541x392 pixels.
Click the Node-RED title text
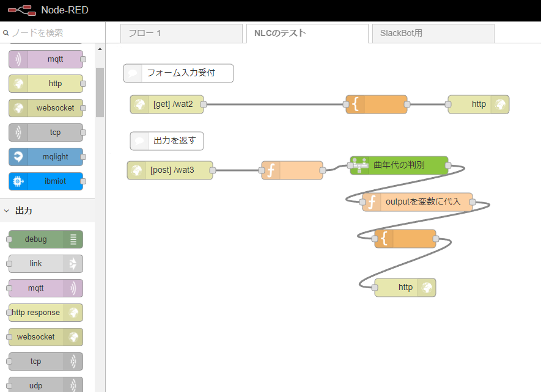tap(65, 10)
